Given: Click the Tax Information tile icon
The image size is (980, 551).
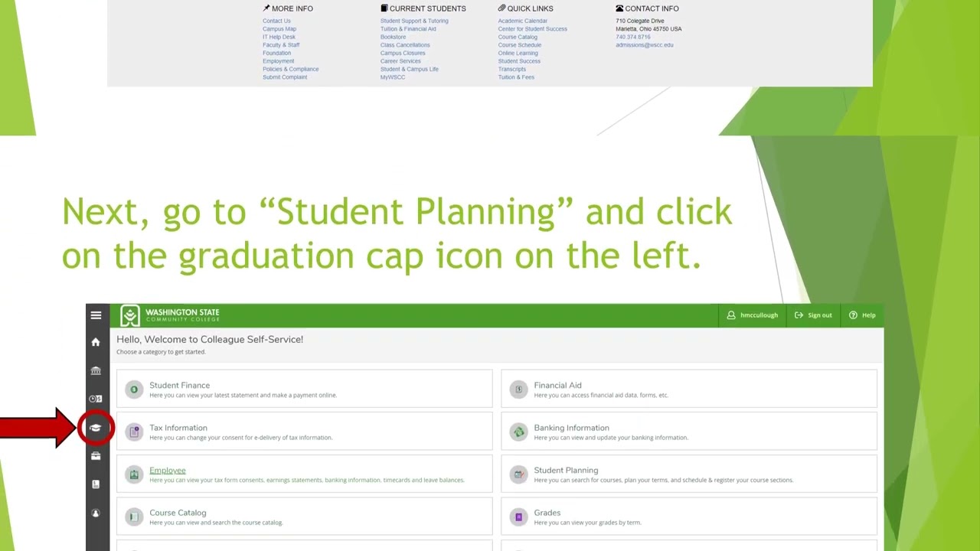Looking at the screenshot, I should click(134, 432).
